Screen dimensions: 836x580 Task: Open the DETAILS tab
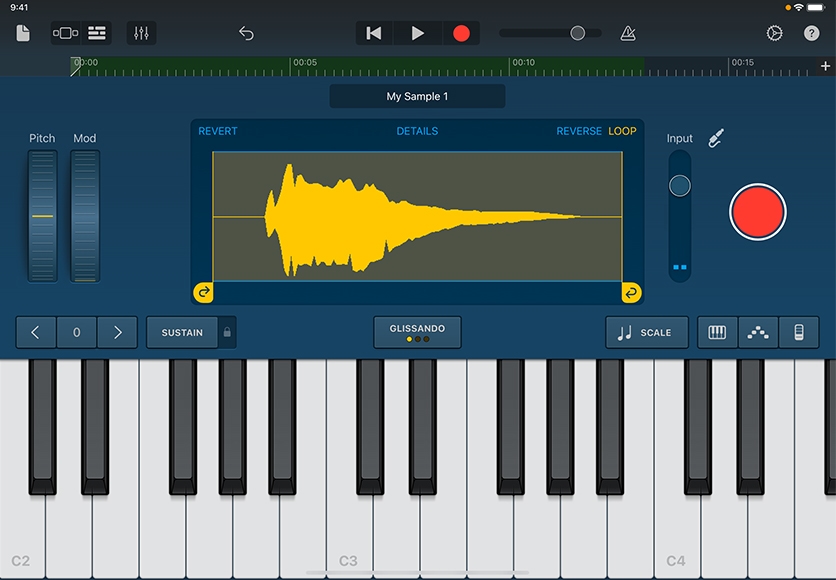click(x=417, y=131)
